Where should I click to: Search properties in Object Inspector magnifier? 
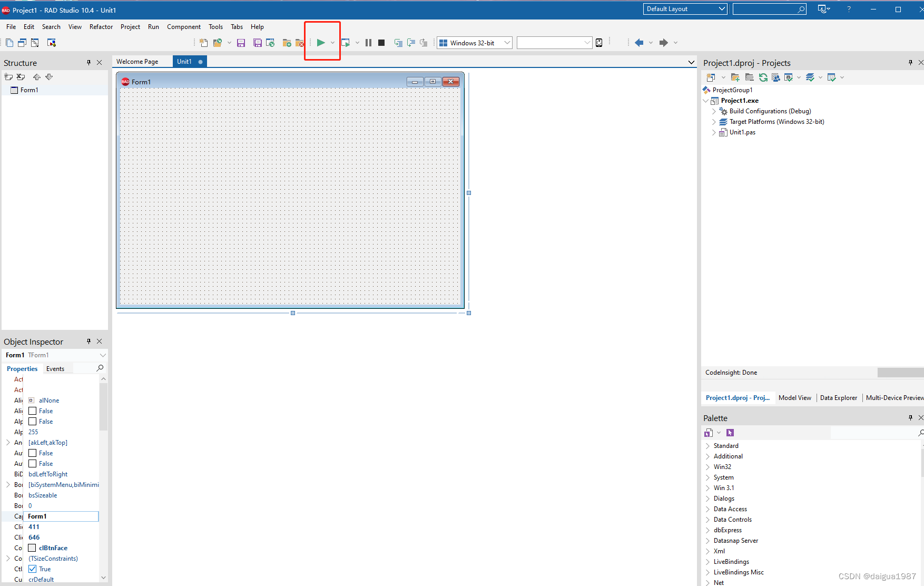coord(100,368)
